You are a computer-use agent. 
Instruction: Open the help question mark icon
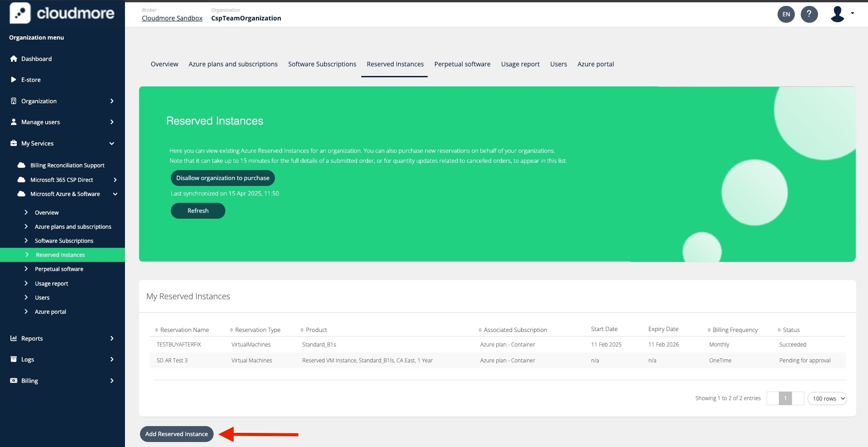[809, 14]
